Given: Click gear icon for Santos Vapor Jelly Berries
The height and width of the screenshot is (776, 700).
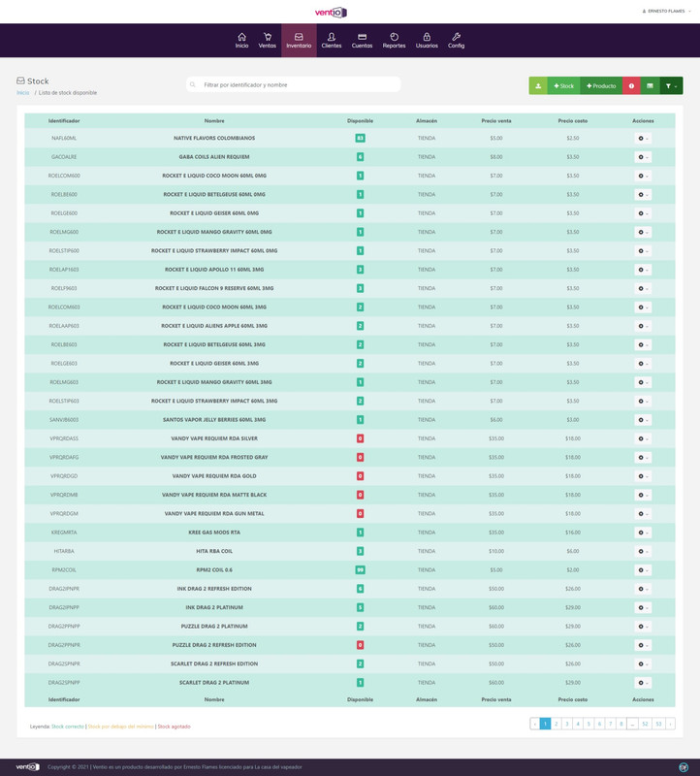Looking at the screenshot, I should point(643,420).
